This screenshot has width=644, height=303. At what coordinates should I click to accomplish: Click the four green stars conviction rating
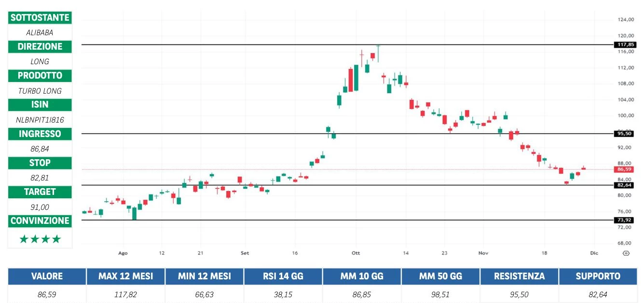[40, 239]
